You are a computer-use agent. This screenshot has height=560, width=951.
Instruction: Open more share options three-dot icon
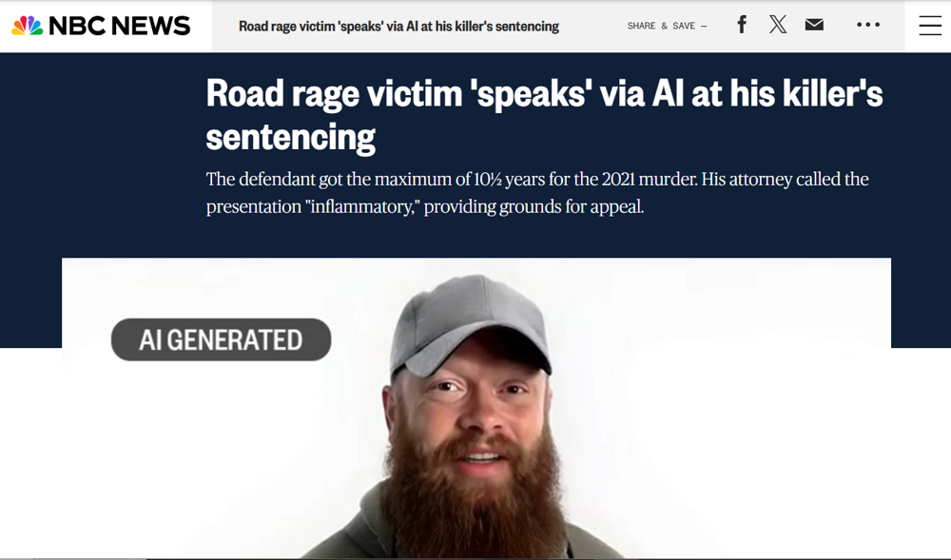(x=868, y=24)
